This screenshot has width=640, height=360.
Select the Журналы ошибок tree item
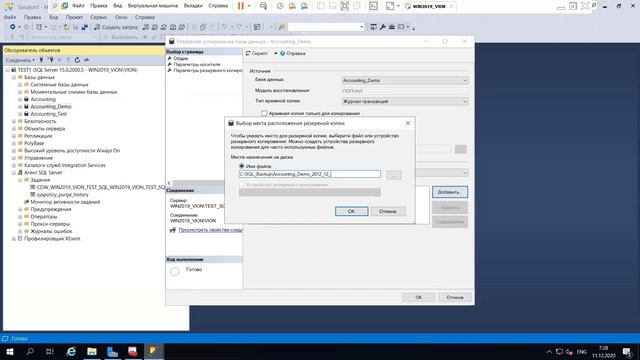click(51, 231)
